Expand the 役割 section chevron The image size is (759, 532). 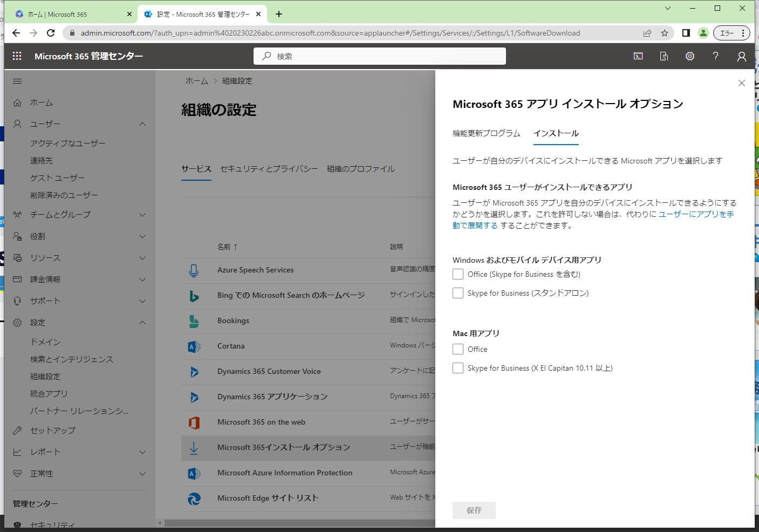142,236
